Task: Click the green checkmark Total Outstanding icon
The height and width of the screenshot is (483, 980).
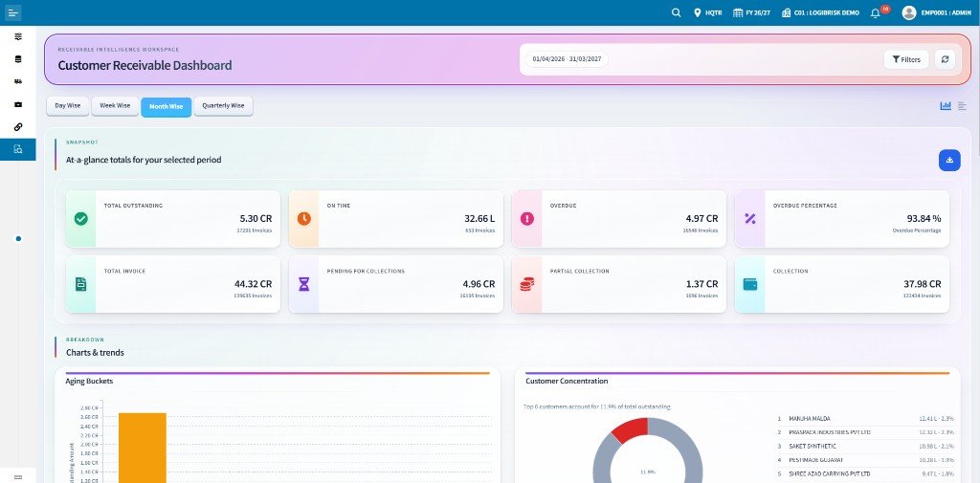Action: click(x=81, y=219)
